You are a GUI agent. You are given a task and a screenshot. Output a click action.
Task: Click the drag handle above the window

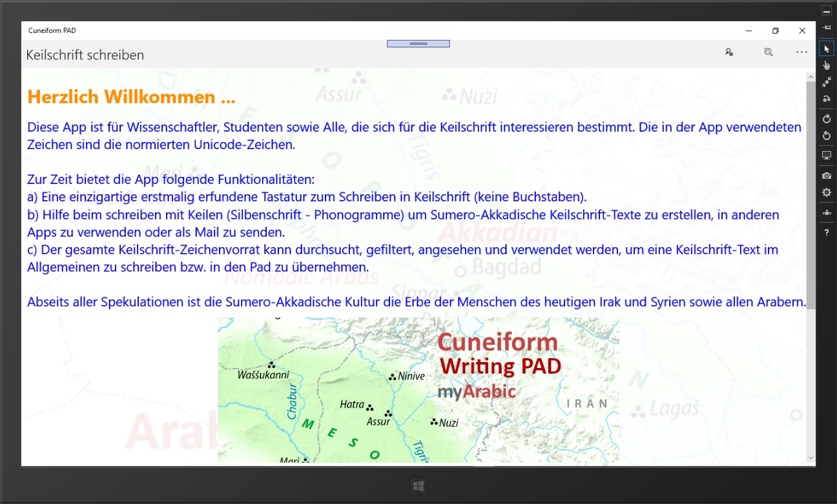coord(418,43)
